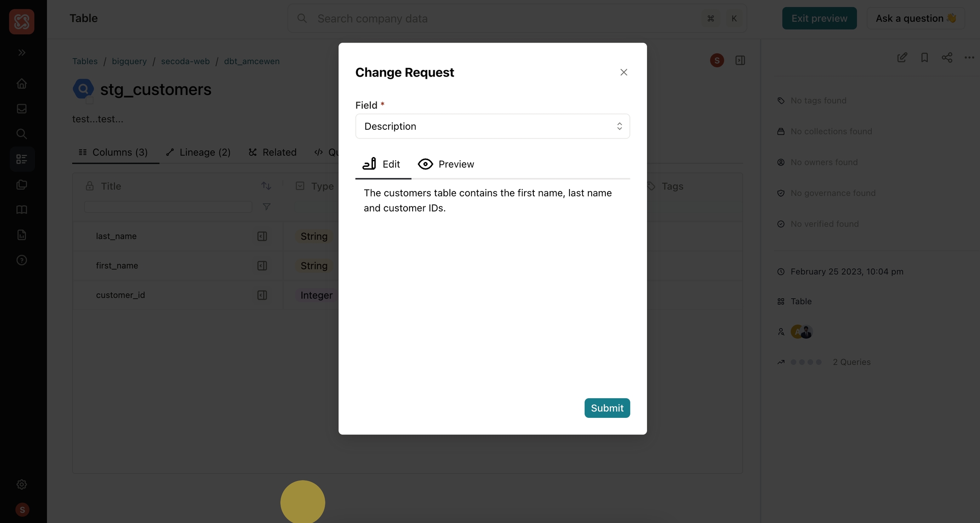Click the red S user avatar near header
Viewport: 980px width, 523px height.
click(717, 60)
